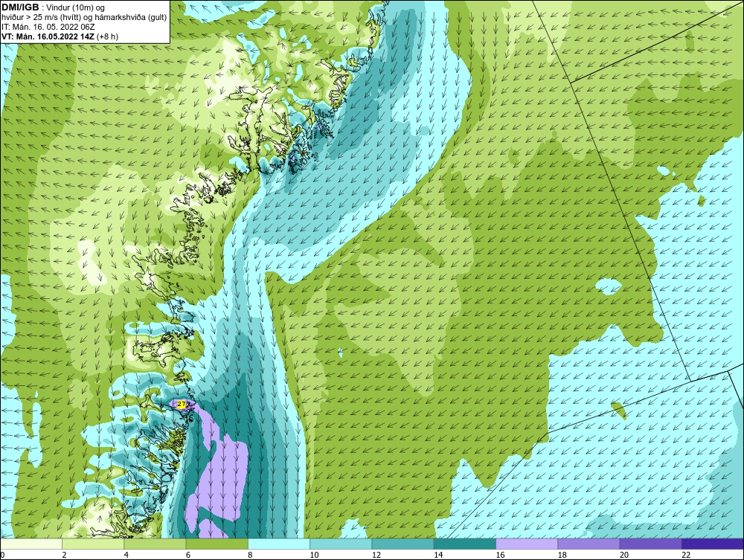This screenshot has width=744, height=560.
Task: Select the 2–4 m/s light green swatch
Action: [x=93, y=544]
